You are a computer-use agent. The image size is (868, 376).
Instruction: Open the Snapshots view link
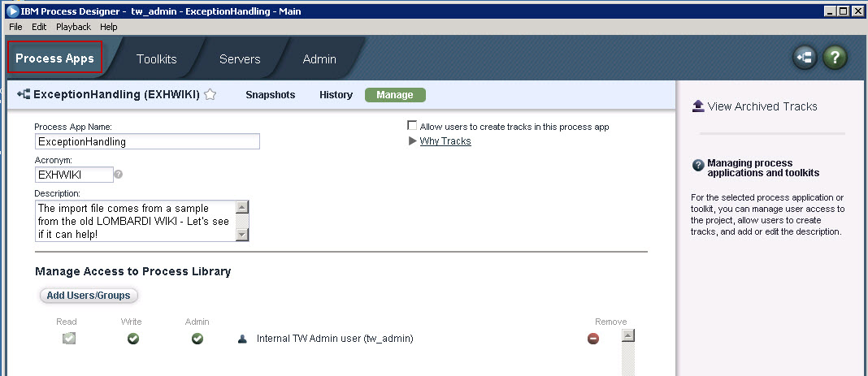(x=270, y=95)
